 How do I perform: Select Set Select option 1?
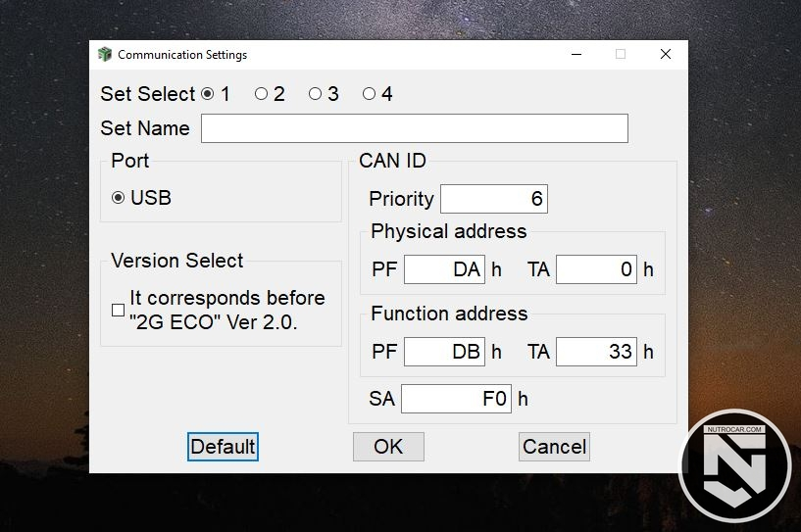(x=207, y=94)
